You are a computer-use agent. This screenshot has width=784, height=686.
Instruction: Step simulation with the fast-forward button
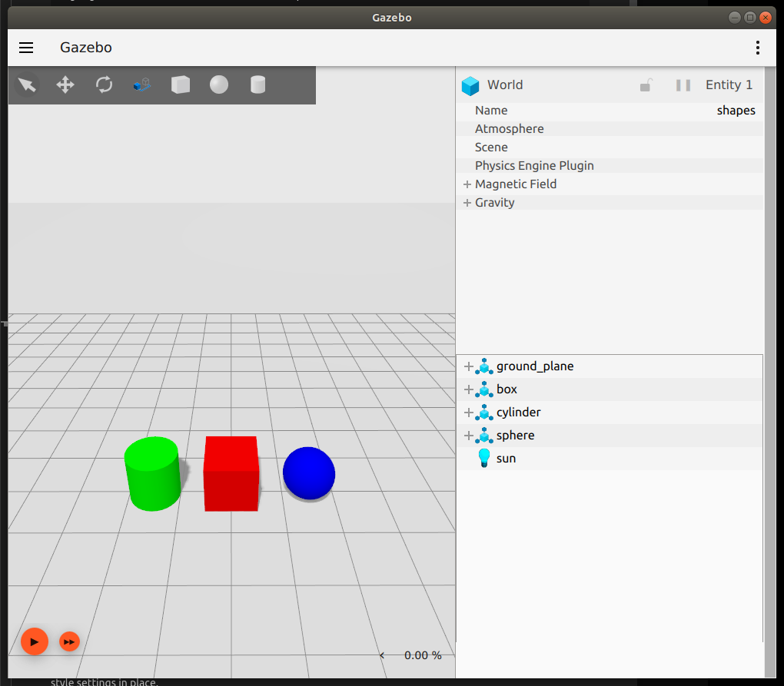pos(69,641)
